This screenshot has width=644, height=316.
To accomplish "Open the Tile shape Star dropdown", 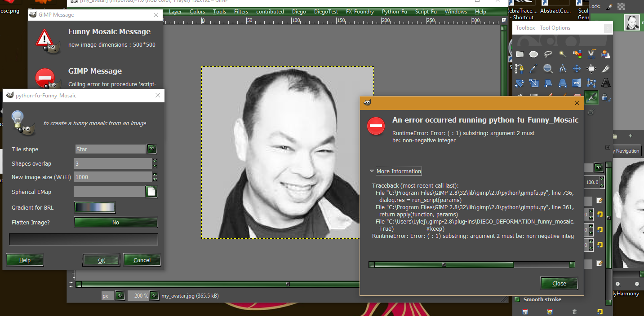I will [151, 149].
